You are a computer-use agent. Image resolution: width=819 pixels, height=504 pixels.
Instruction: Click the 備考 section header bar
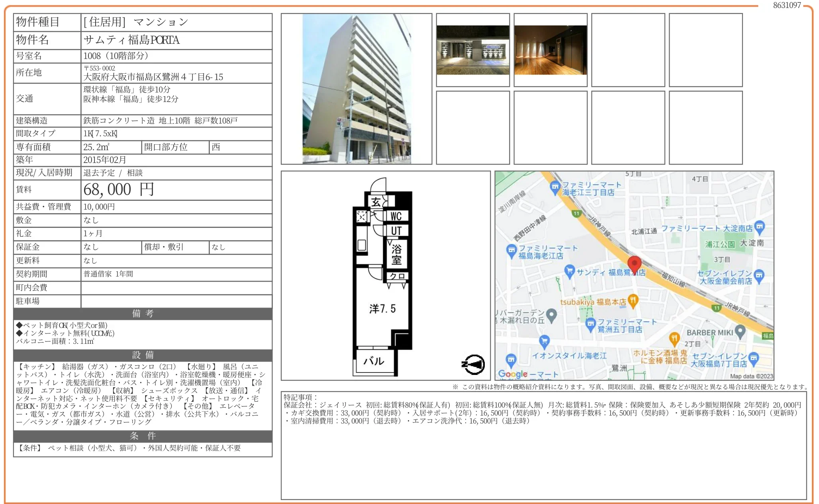pos(143,314)
